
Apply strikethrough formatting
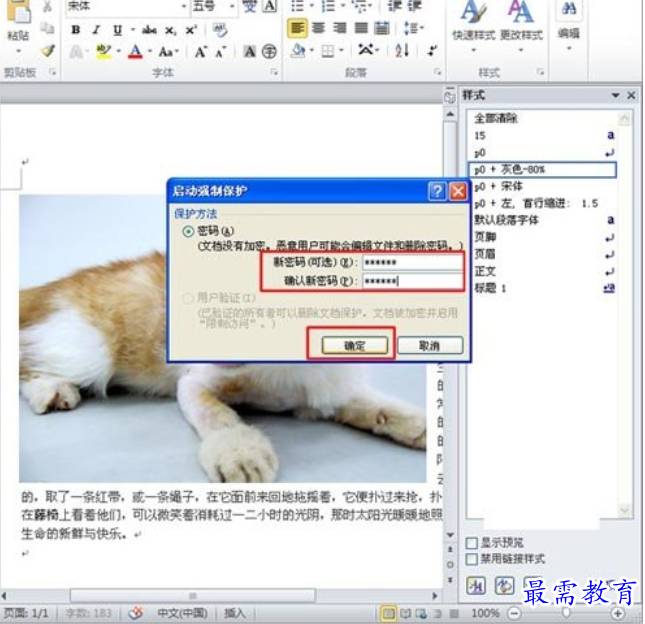coord(149,30)
